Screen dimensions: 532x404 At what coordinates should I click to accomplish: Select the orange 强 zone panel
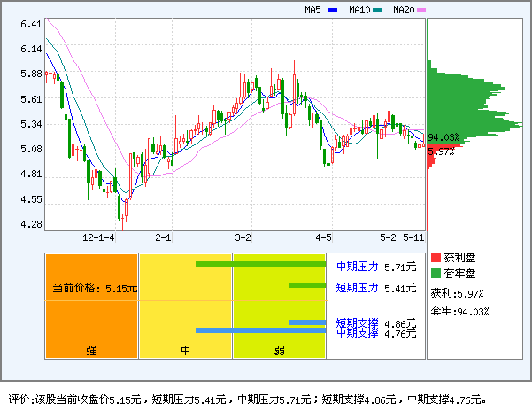click(x=91, y=306)
